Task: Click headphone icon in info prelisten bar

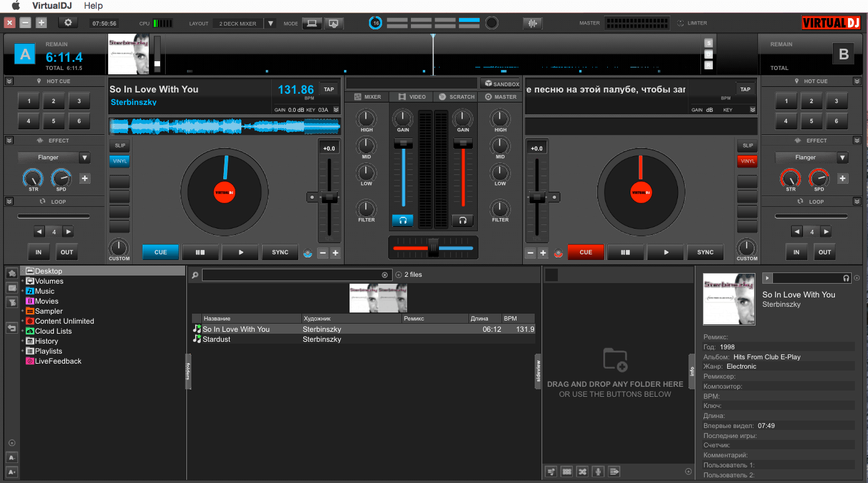Action: pyautogui.click(x=846, y=278)
